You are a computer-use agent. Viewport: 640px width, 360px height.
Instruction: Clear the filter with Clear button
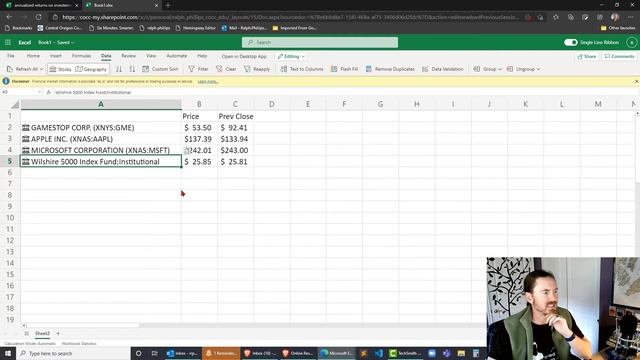[x=226, y=69]
